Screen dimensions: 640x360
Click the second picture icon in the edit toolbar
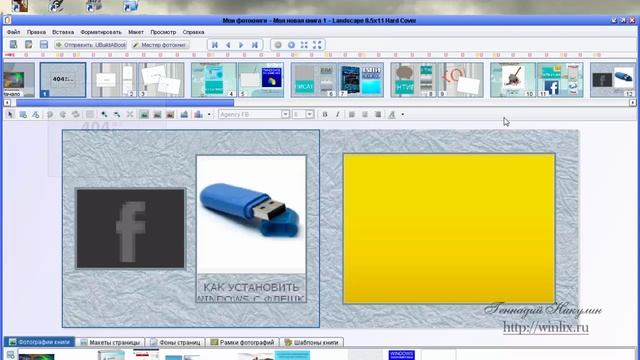point(157,115)
